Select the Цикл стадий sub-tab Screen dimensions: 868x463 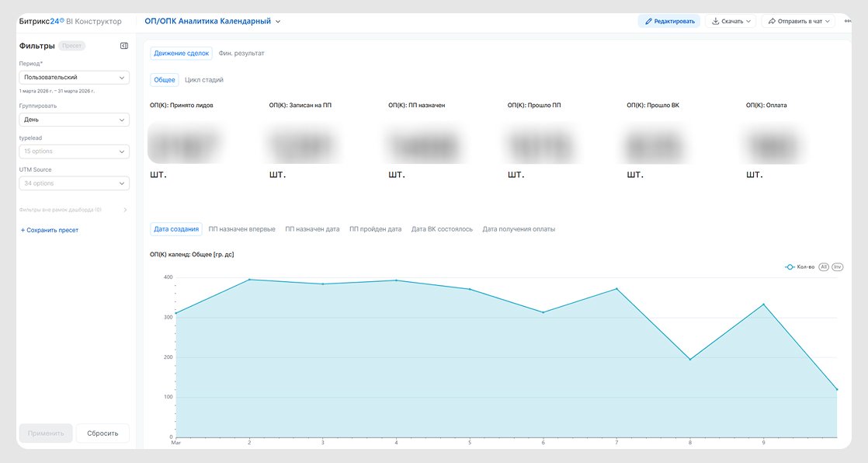point(204,80)
